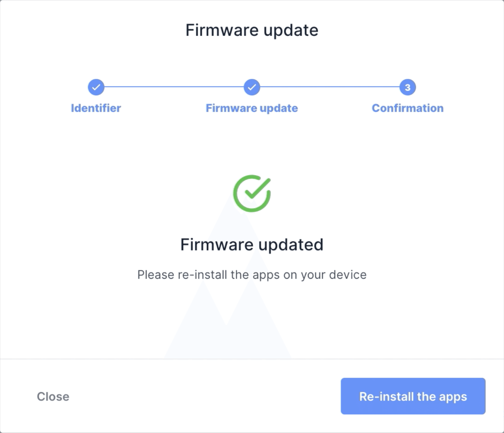Screen dimensions: 504x433
Task: Select the step 3 number circle
Action: pyautogui.click(x=408, y=87)
